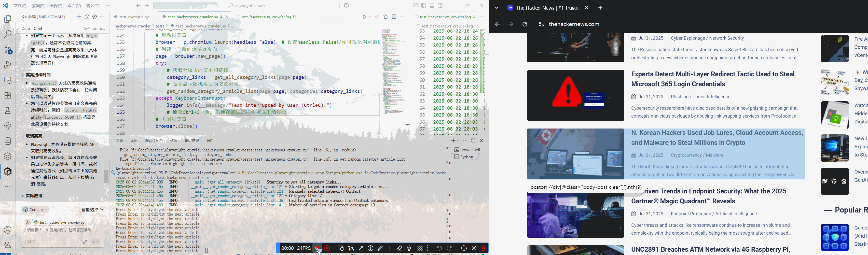
Task: Open the Accounts icon in activity bar
Action: point(7,230)
